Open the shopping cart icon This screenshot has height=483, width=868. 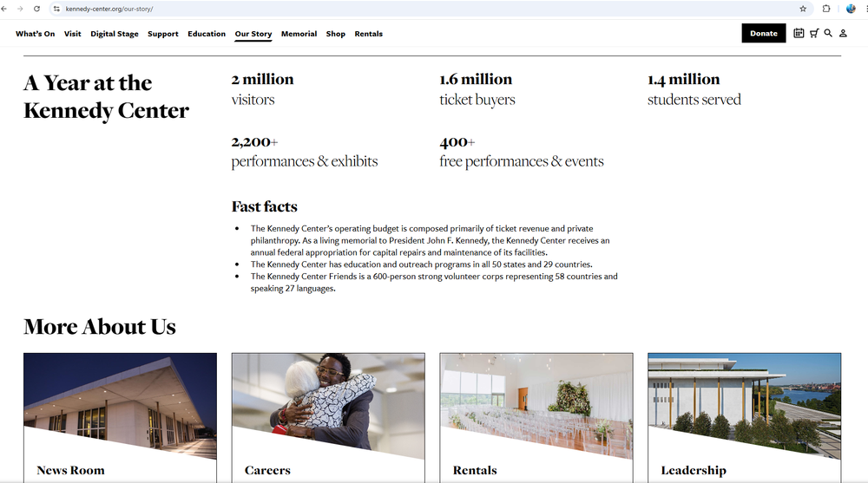tap(813, 34)
